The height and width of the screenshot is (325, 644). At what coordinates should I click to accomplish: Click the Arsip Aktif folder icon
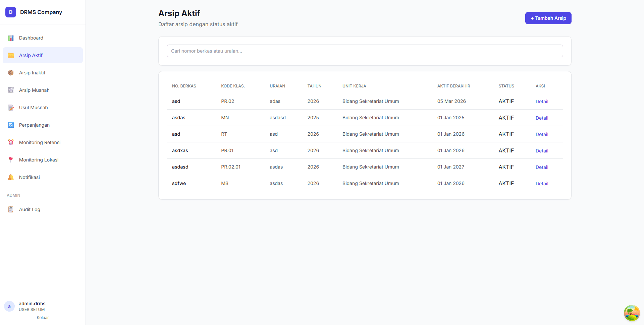pyautogui.click(x=11, y=55)
